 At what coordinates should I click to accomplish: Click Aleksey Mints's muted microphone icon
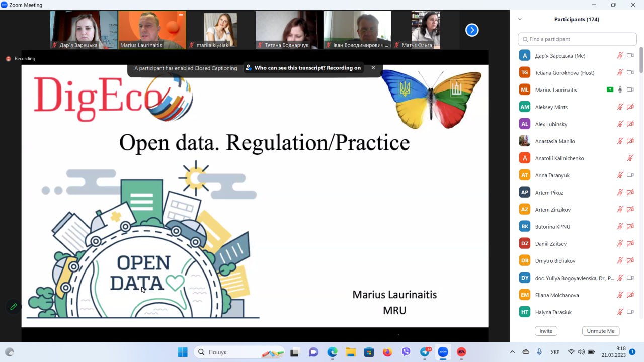(620, 107)
